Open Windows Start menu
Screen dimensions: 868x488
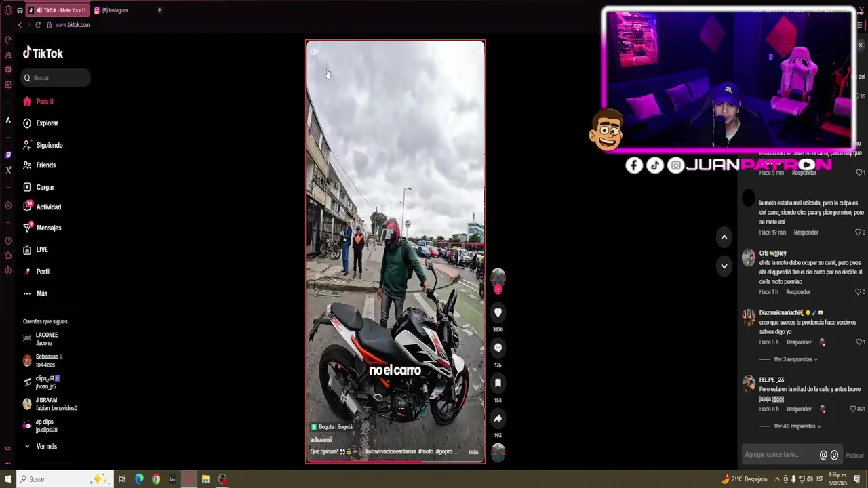8,479
